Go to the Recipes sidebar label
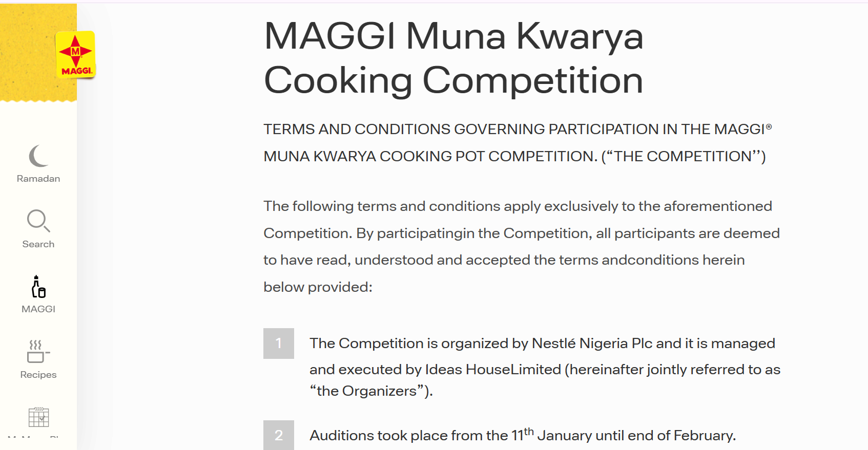 [38, 375]
